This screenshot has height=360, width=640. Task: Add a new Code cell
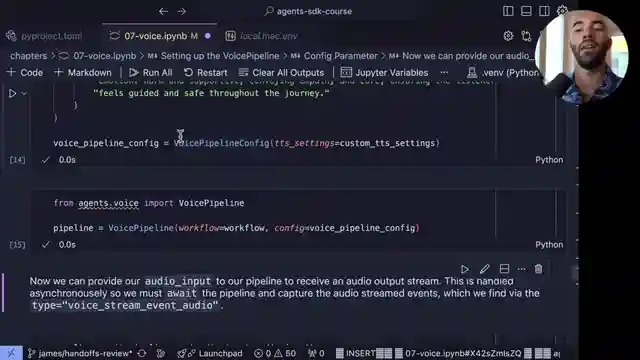[25, 73]
